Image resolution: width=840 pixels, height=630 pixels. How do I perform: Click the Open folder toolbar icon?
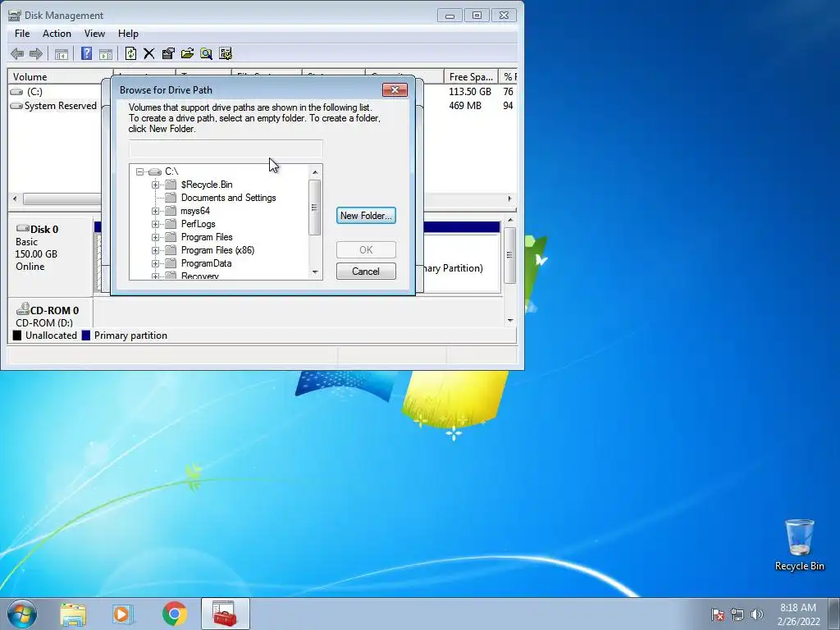pos(188,53)
